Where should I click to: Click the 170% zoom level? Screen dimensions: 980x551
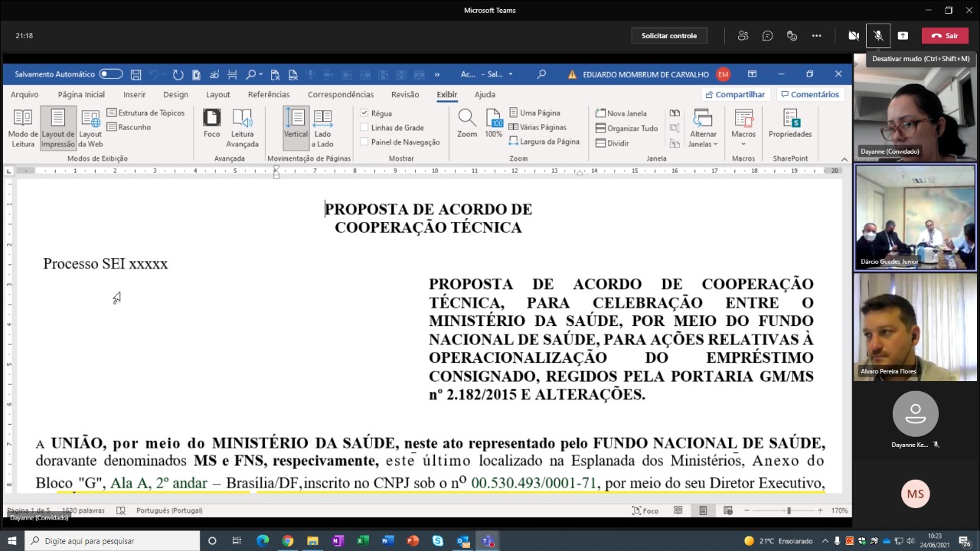[x=839, y=510]
